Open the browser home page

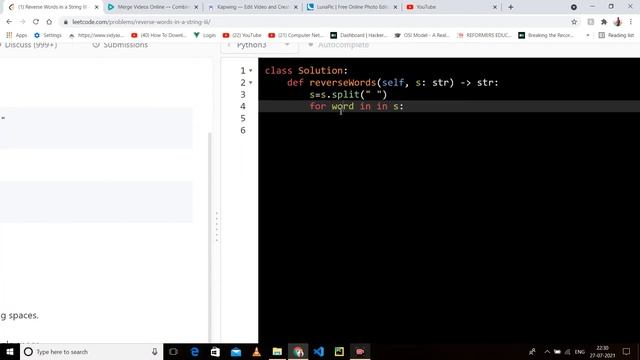49,22
